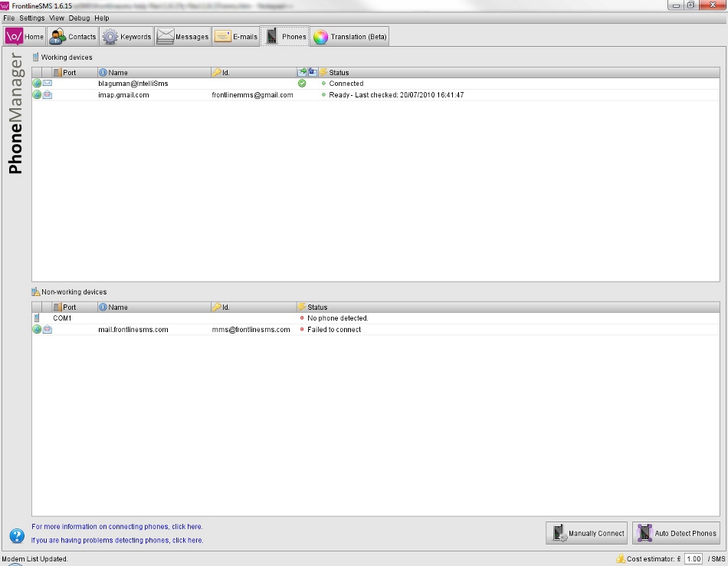Click the blue help question mark icon
This screenshot has height=566, width=728.
point(17,536)
